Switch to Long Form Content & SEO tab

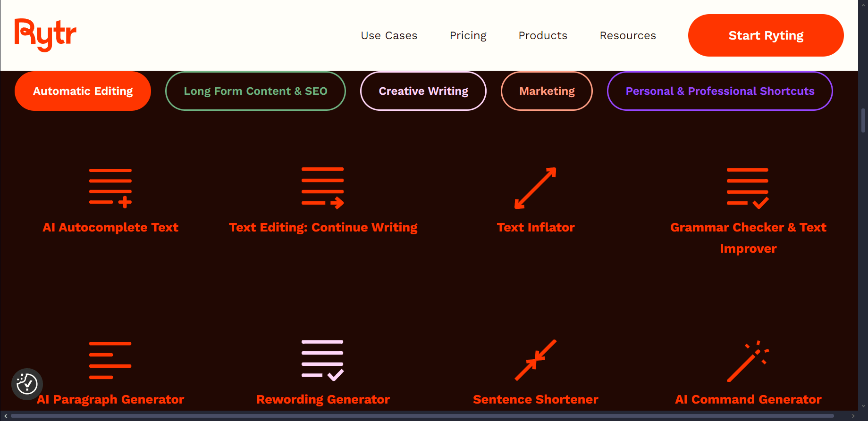[255, 91]
